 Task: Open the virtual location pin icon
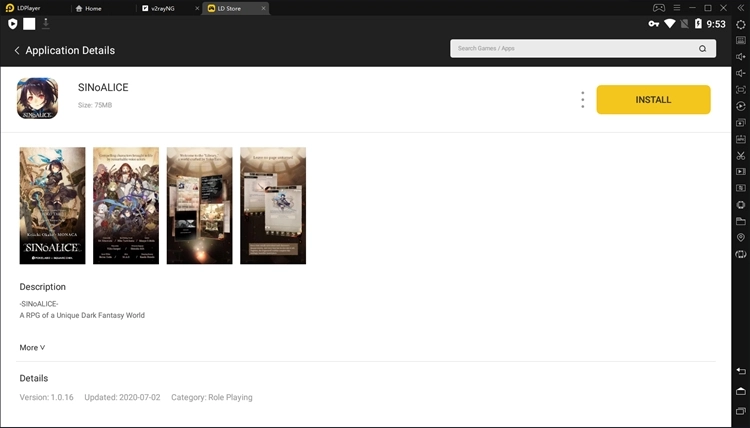(740, 237)
